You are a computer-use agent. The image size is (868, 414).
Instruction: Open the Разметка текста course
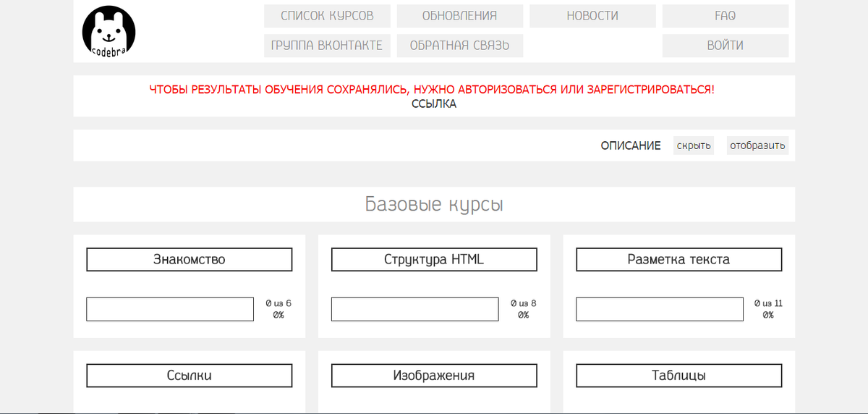[x=679, y=260]
